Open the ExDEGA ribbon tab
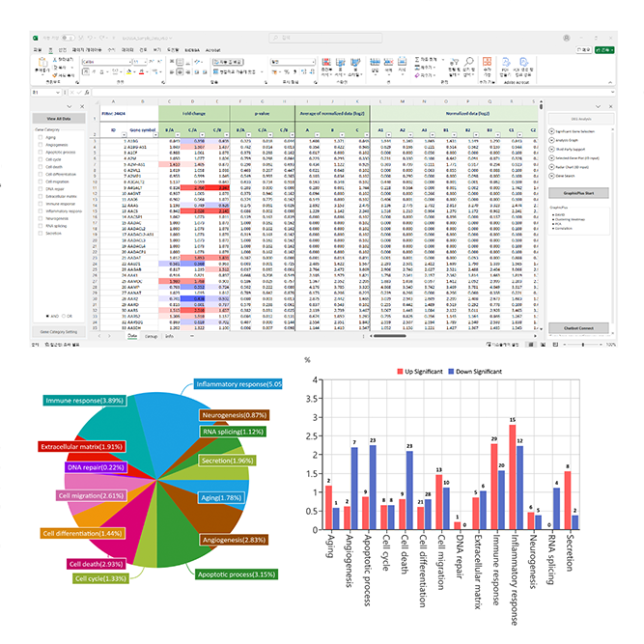Screen dimensions: 644x644 tap(192, 50)
